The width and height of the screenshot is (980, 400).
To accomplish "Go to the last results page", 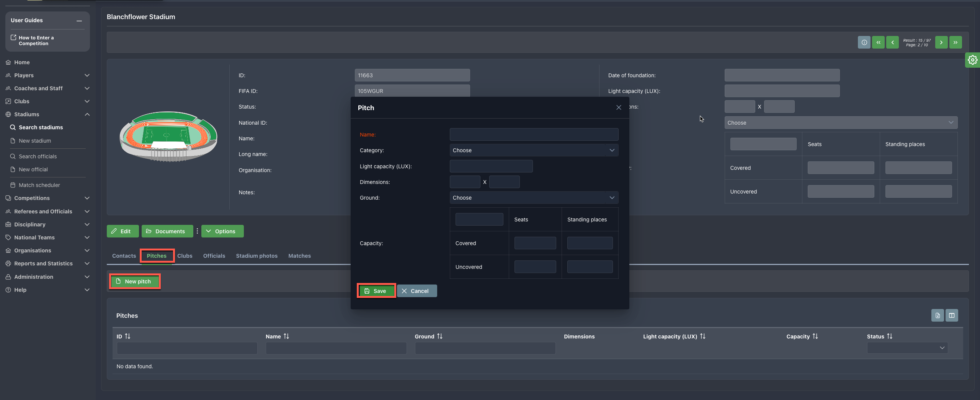I will point(955,42).
